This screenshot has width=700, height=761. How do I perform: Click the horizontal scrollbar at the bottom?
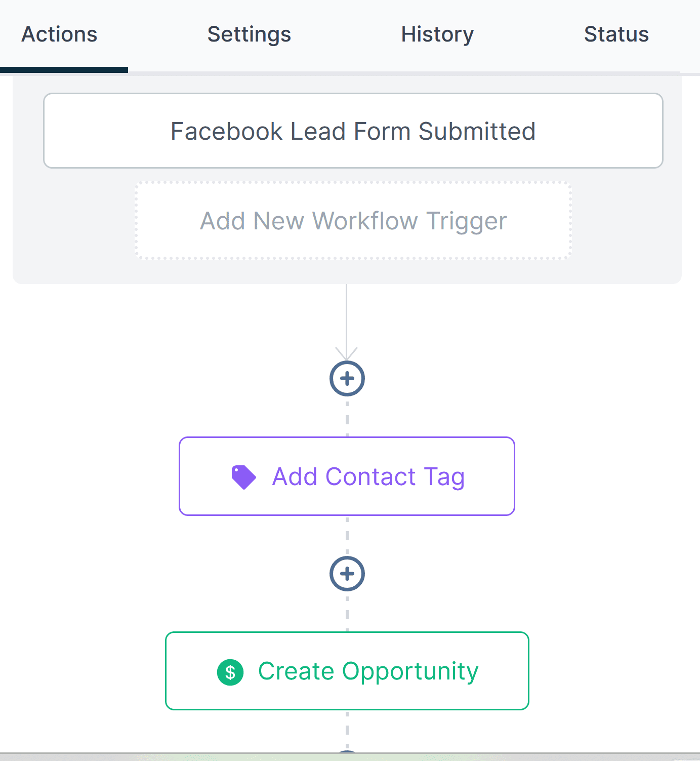pyautogui.click(x=350, y=757)
